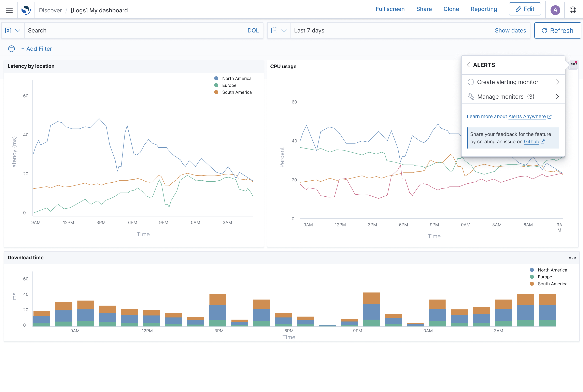This screenshot has width=583, height=392.
Task: Expand the Manage monitors arrow
Action: click(x=557, y=97)
